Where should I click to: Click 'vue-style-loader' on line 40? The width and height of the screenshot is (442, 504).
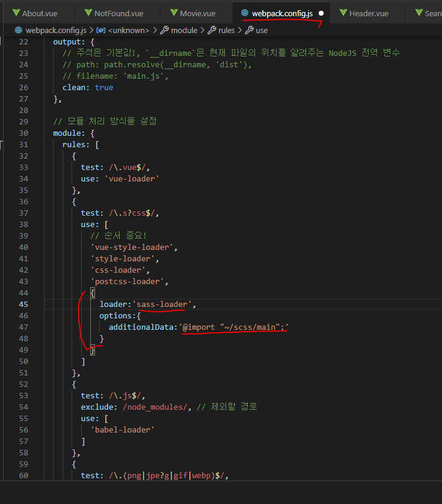(x=132, y=247)
